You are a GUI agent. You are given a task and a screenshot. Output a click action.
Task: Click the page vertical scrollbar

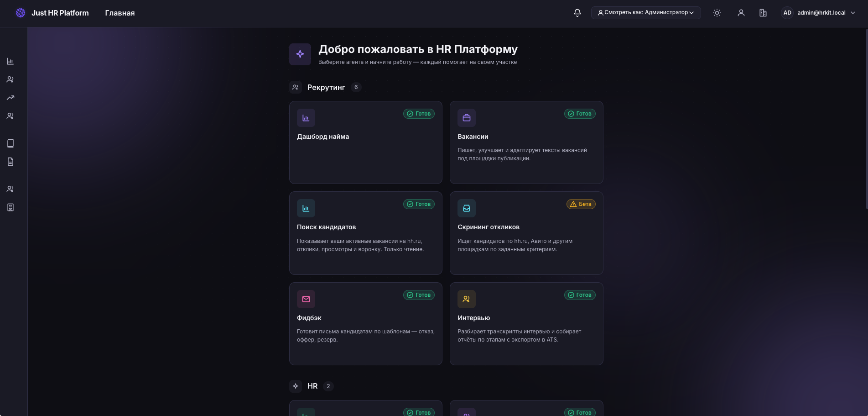click(866, 119)
